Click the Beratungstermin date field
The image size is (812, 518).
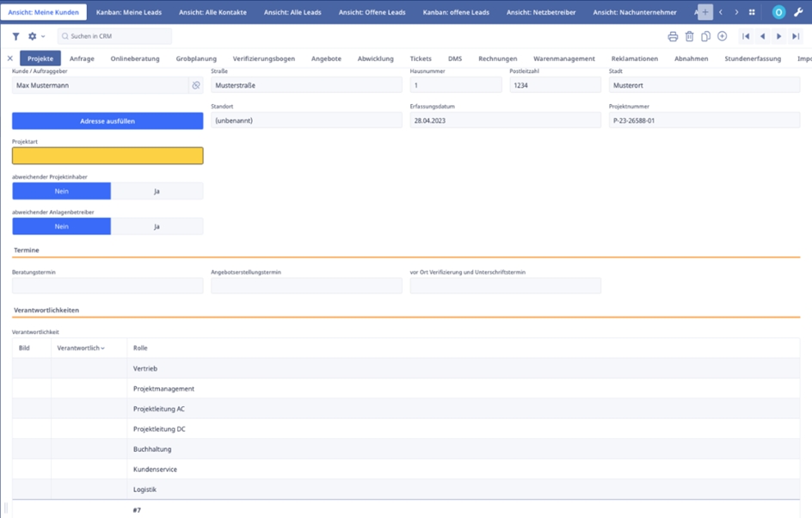pos(108,286)
